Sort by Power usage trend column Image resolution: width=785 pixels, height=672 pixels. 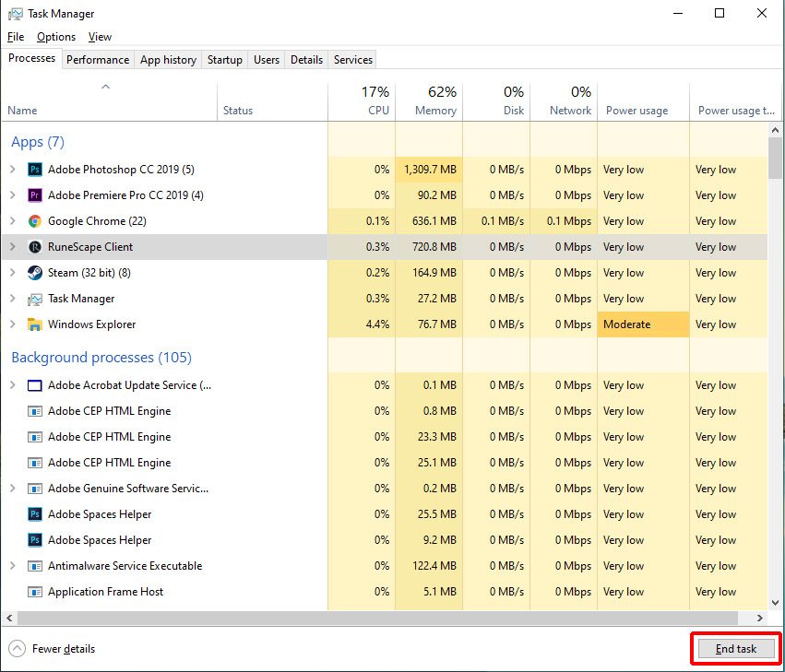[x=736, y=102]
